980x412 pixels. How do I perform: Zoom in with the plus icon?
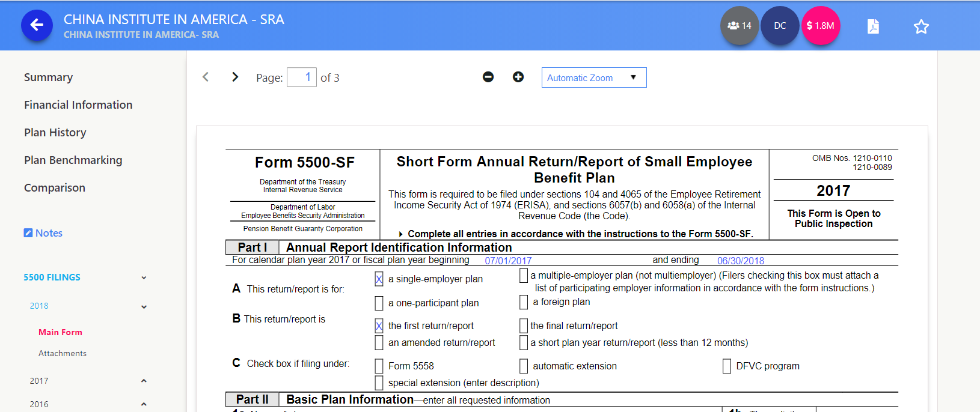click(518, 77)
